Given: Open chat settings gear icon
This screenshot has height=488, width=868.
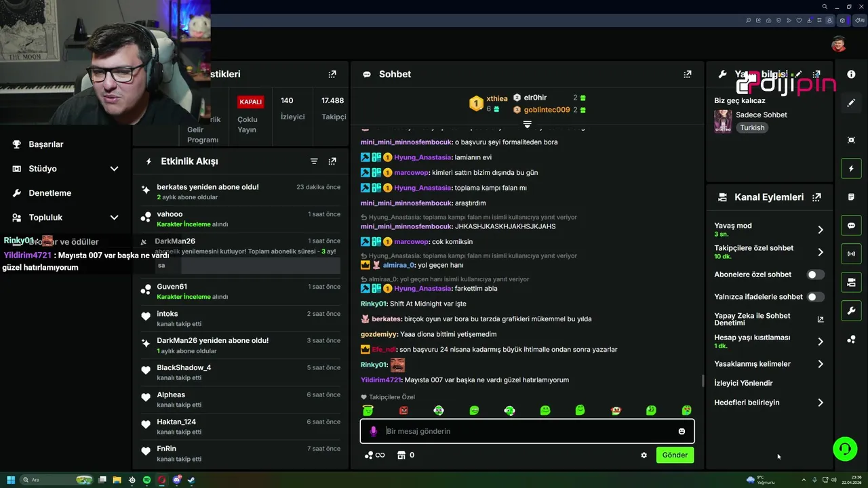Looking at the screenshot, I should pyautogui.click(x=644, y=455).
